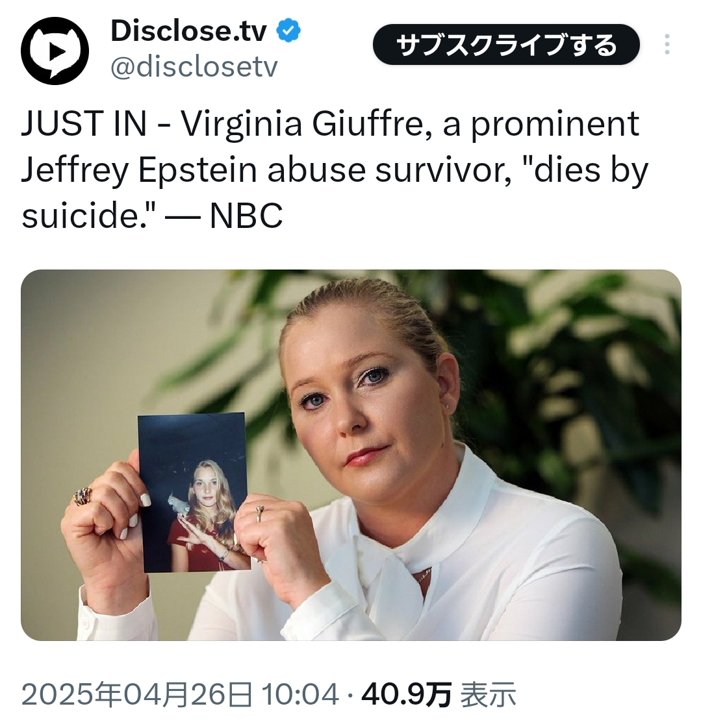This screenshot has height=728, width=701.
Task: Click the 表示 views label
Action: pyautogui.click(x=488, y=695)
